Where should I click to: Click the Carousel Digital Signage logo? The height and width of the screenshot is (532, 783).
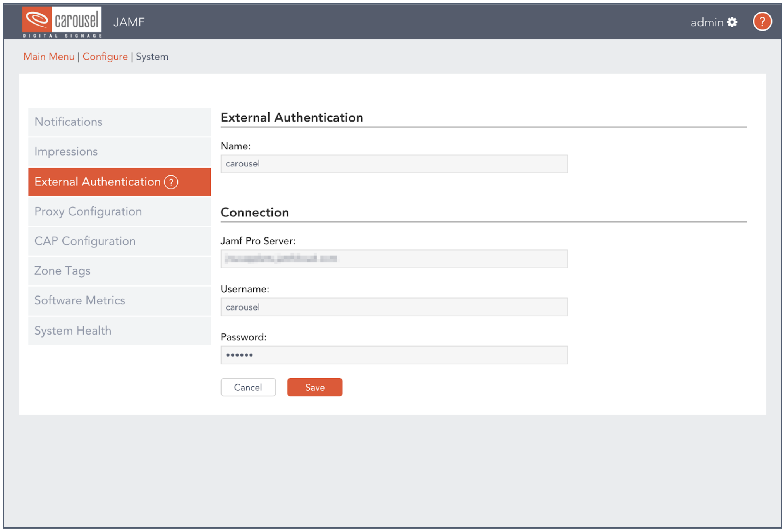point(62,22)
